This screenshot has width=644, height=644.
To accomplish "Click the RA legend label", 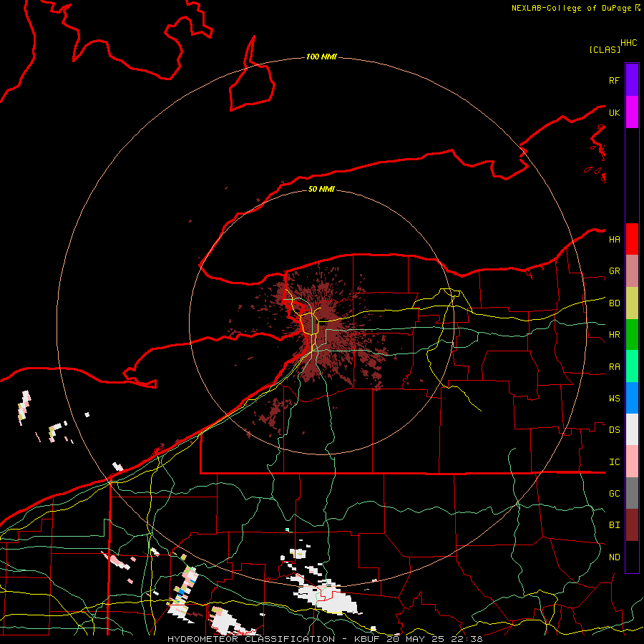I will point(614,367).
